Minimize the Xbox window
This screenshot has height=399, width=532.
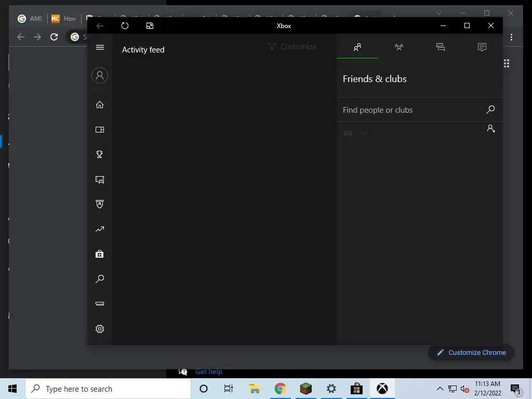pyautogui.click(x=443, y=26)
